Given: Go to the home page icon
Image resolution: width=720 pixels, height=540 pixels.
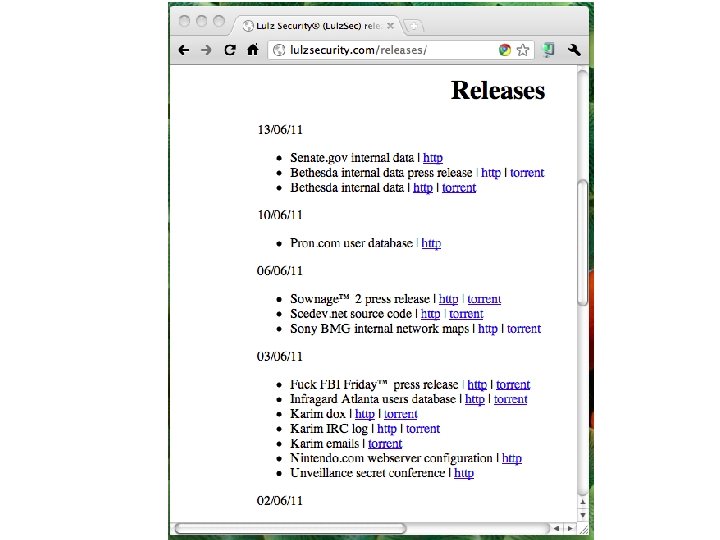Looking at the screenshot, I should pyautogui.click(x=253, y=50).
